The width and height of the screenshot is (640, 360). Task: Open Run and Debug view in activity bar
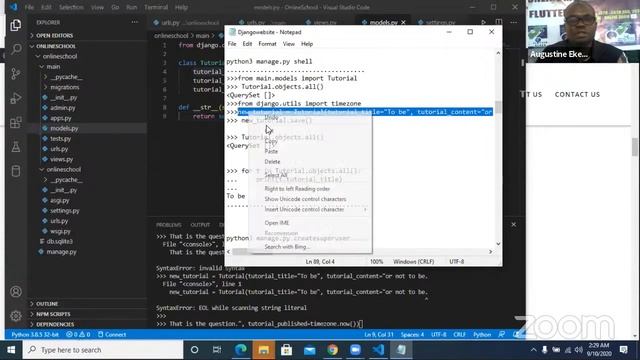coord(16,98)
